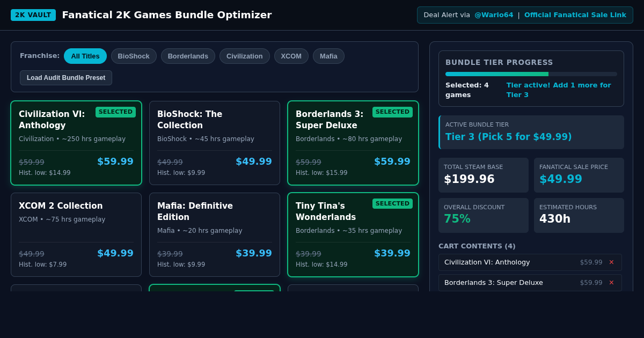644x338 pixels.
Task: Filter by XCOM franchise
Action: 291,56
